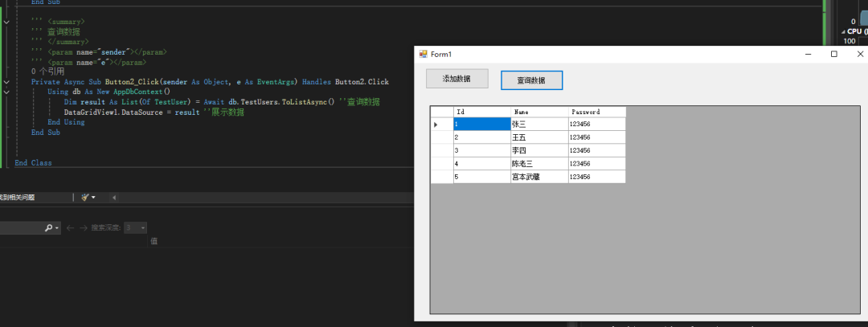Collapse the Using db block
This screenshot has height=327, width=868.
point(6,92)
